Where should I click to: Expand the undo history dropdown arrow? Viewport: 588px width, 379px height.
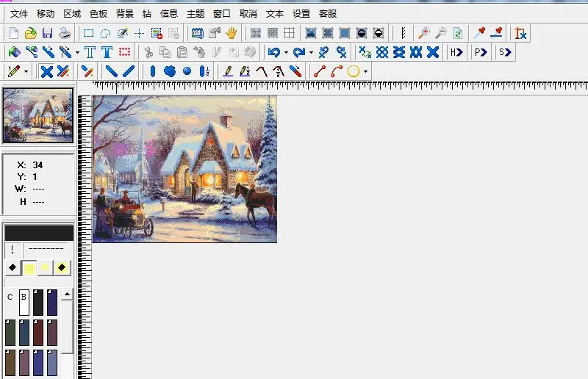(286, 52)
